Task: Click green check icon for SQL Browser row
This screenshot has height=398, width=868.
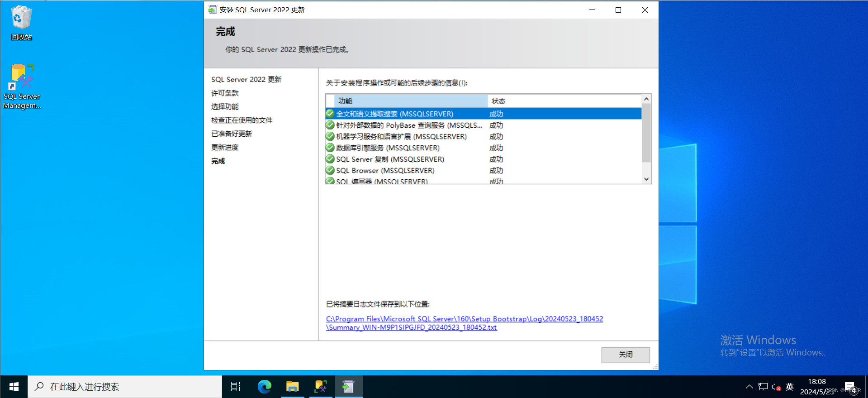Action: pyautogui.click(x=330, y=170)
